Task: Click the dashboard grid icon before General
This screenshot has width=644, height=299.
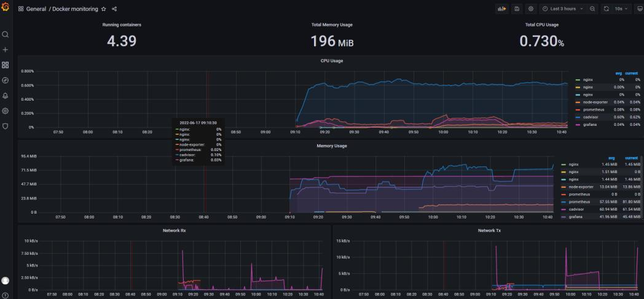Action: pos(20,9)
